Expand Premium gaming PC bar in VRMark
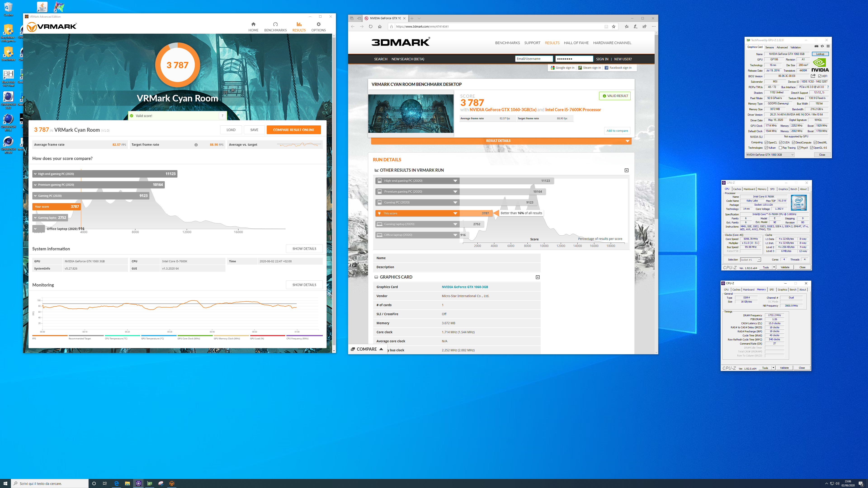Viewport: 868px width, 488px height. coord(98,185)
